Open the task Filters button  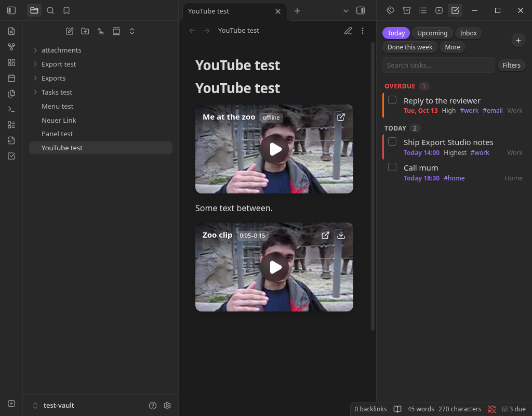[x=511, y=65]
